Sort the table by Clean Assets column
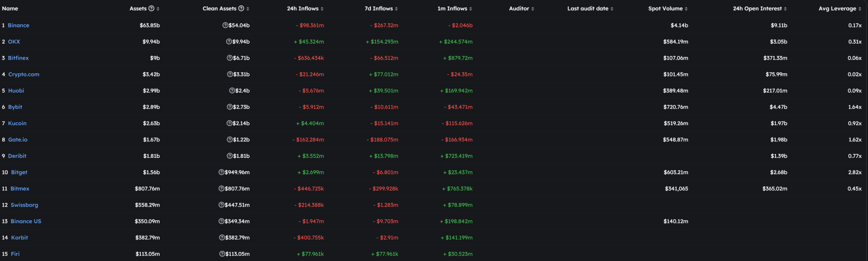This screenshot has width=868, height=261. pos(248,9)
